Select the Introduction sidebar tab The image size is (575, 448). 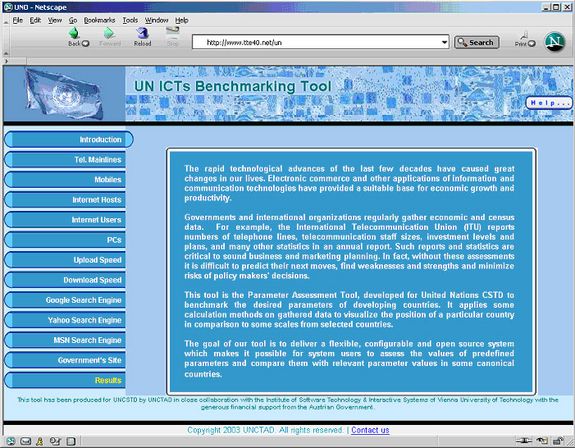coord(68,139)
